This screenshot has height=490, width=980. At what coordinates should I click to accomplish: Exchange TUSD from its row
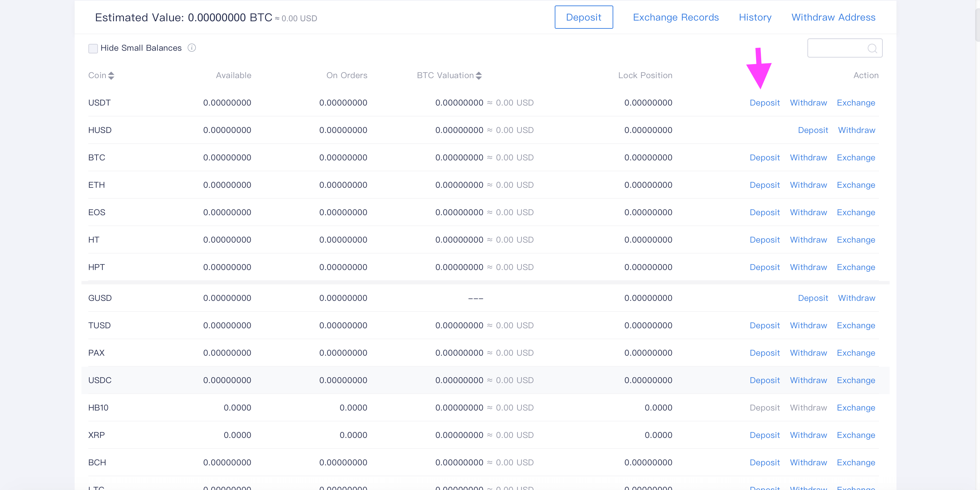pos(856,326)
